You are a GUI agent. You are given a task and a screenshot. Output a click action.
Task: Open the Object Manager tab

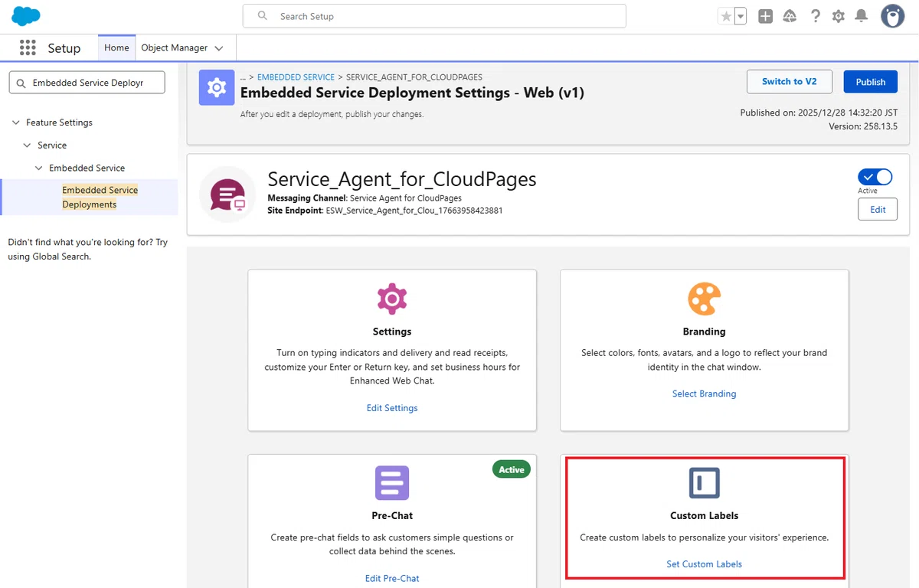pos(175,47)
